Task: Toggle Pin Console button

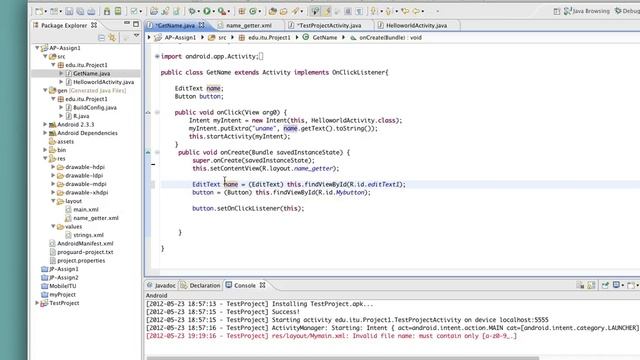Action: click(605, 285)
